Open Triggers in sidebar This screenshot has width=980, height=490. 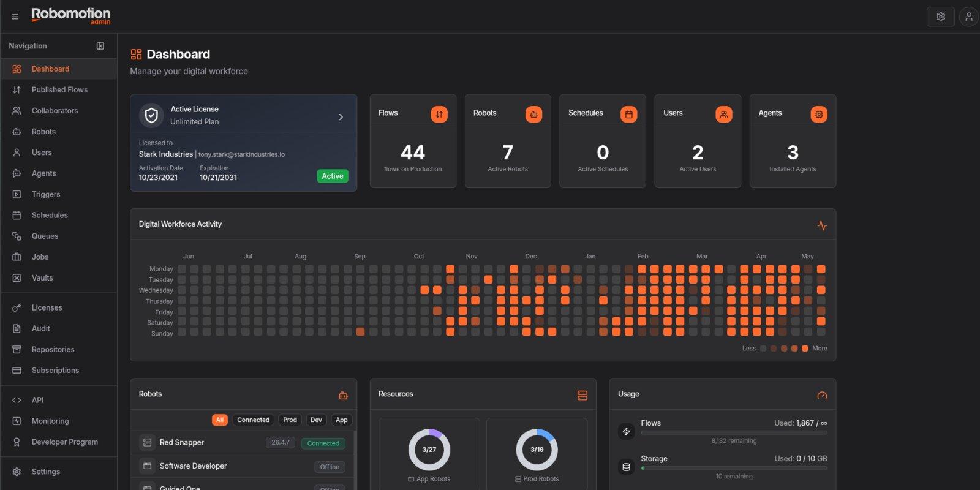tap(59, 194)
